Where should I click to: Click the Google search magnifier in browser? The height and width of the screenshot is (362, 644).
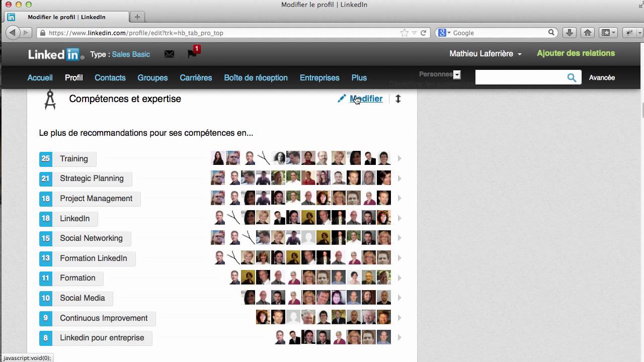(551, 33)
